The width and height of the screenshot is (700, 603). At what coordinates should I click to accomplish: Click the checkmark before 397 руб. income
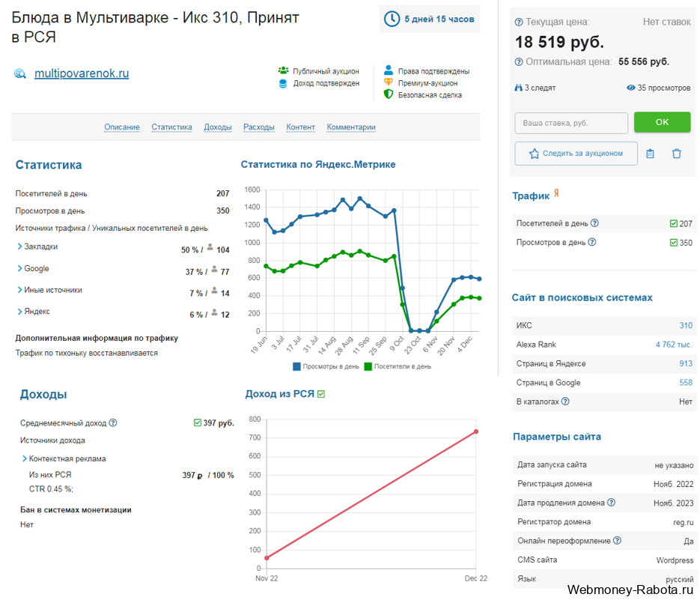coord(198,422)
